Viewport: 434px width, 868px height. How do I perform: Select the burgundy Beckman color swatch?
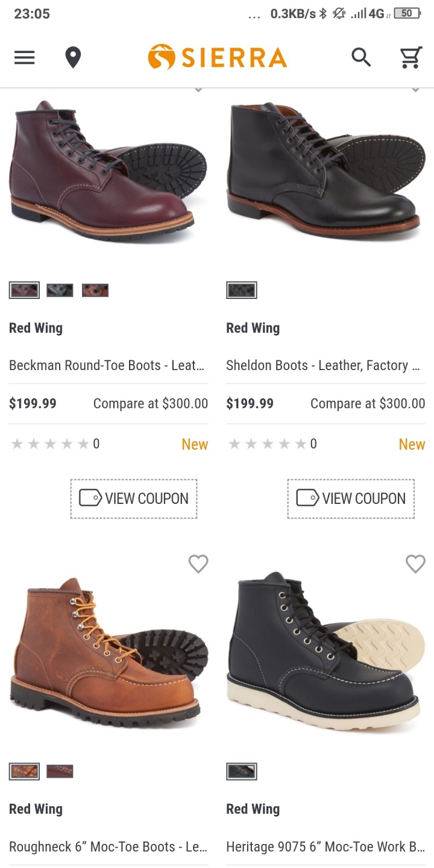coord(24,291)
